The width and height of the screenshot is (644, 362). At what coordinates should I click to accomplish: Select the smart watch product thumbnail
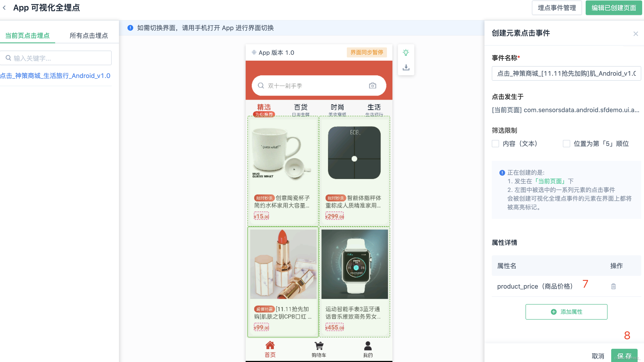[x=354, y=264]
